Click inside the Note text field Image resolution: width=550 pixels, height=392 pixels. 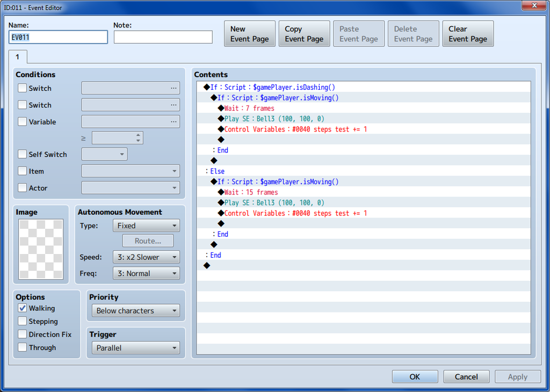[x=163, y=37]
